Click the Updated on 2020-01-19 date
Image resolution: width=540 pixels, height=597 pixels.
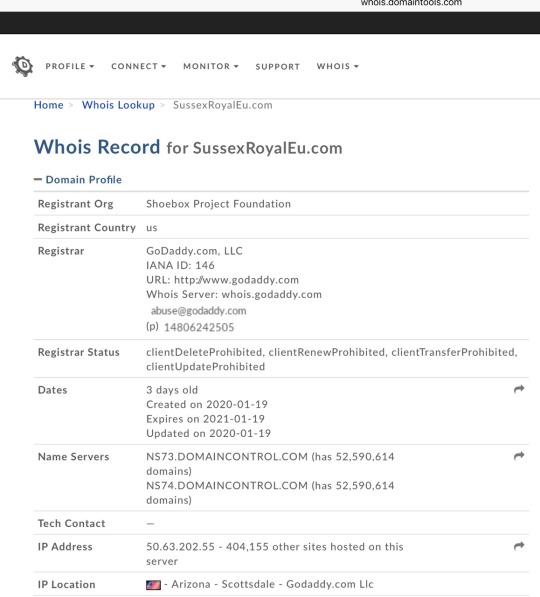[209, 433]
